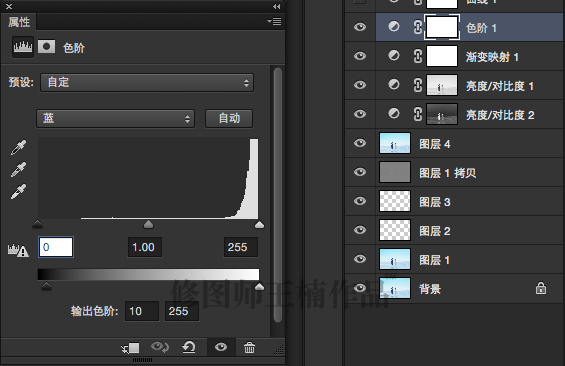Click the clip to layer icon
565x366 pixels.
[x=130, y=348]
